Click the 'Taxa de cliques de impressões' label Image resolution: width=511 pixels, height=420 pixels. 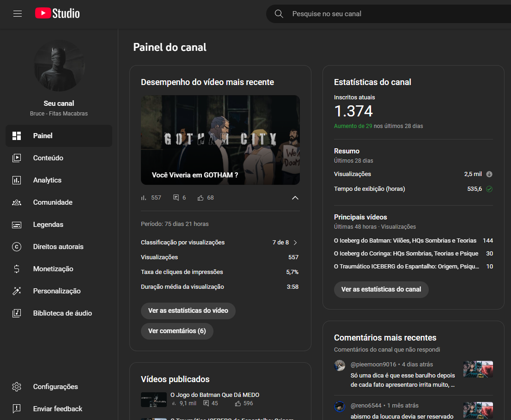click(182, 272)
